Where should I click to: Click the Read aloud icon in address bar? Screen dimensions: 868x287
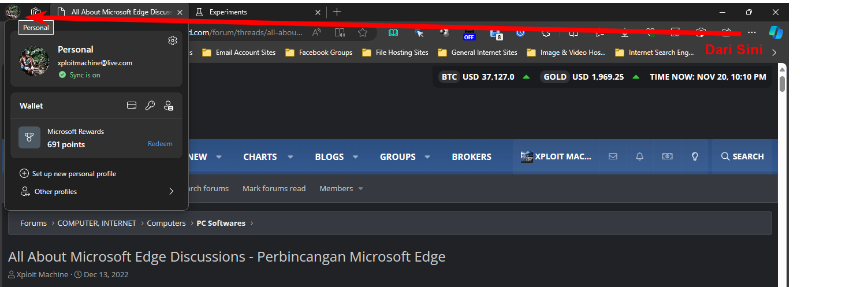pyautogui.click(x=317, y=32)
